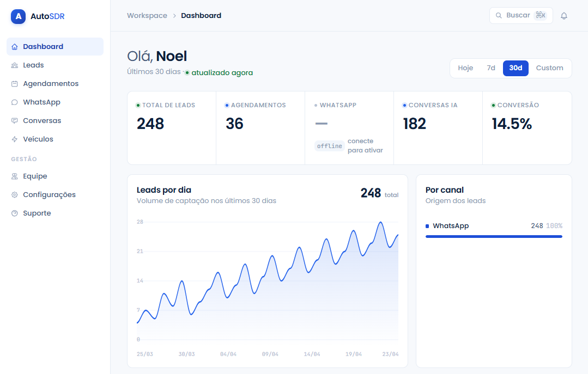588x374 pixels.
Task: Click the Buscar search field
Action: 520,15
